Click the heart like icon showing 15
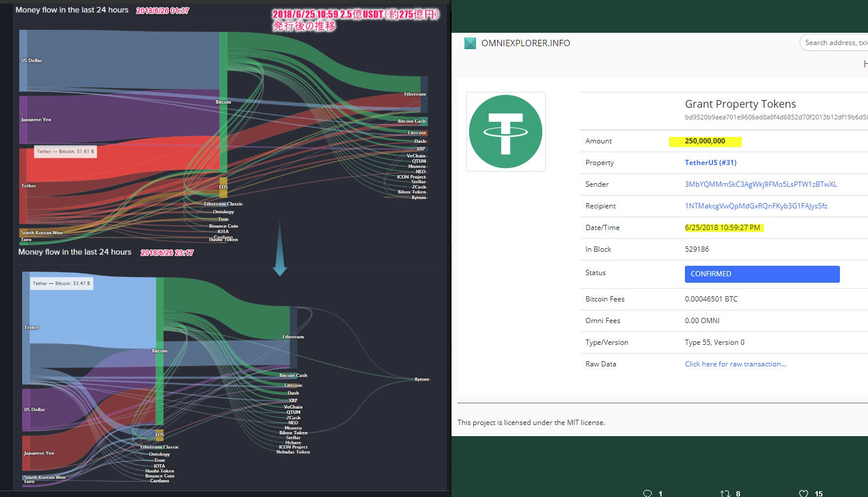868x497 pixels. pyautogui.click(x=804, y=493)
